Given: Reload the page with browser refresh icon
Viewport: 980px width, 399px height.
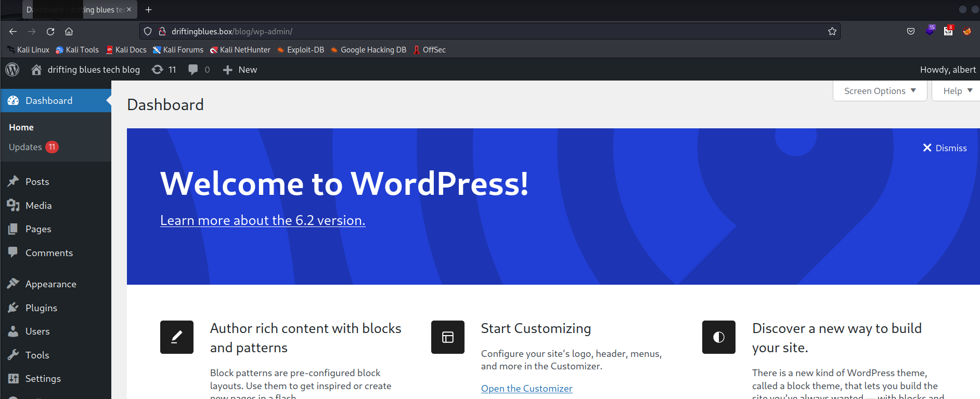Looking at the screenshot, I should (x=50, y=32).
